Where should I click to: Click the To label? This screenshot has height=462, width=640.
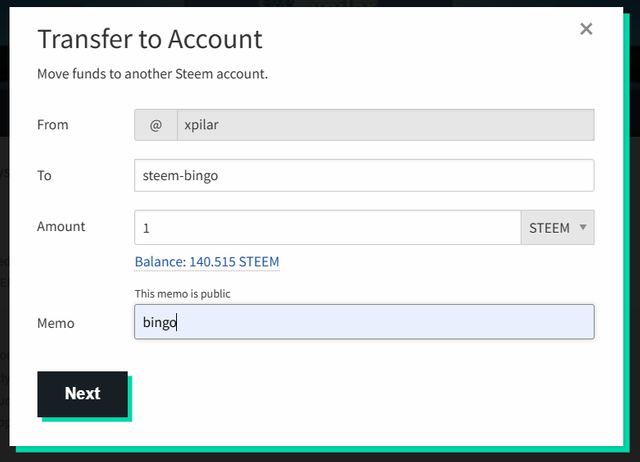click(44, 175)
